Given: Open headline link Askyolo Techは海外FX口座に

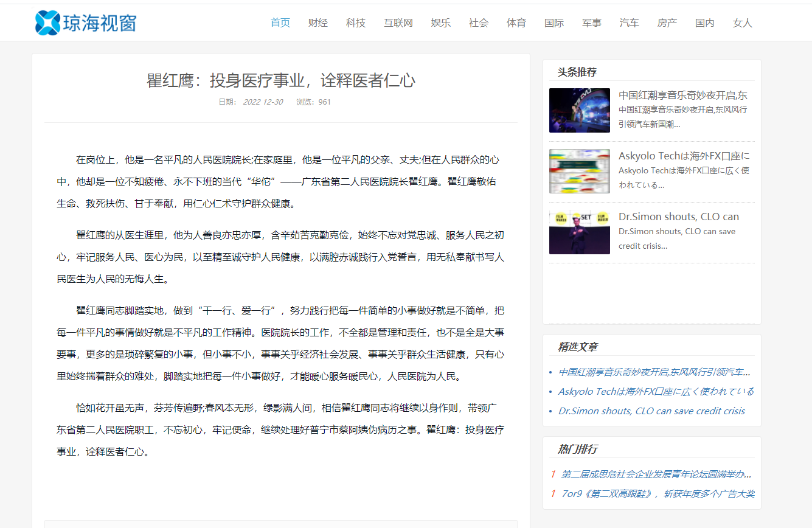Looking at the screenshot, I should (684, 156).
